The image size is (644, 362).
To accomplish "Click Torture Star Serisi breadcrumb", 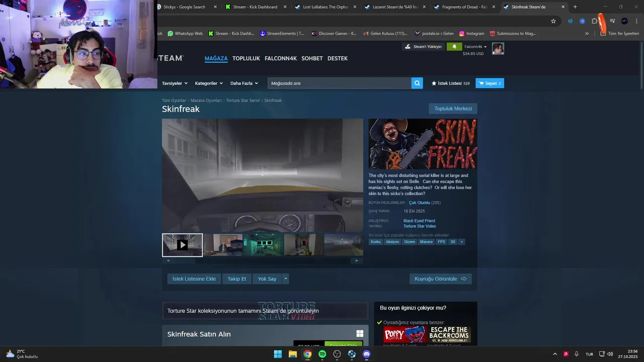I will point(243,101).
